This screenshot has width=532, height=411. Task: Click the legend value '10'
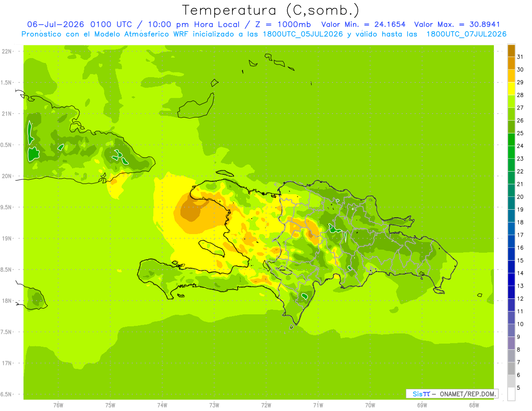pos(520,324)
